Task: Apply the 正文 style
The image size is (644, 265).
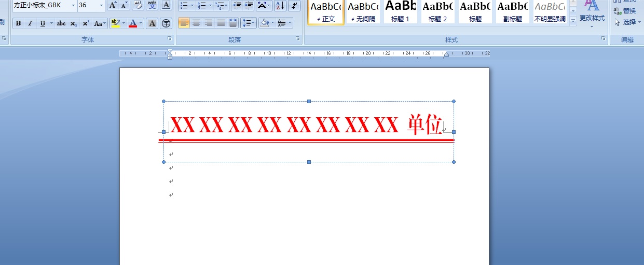Action: point(325,12)
